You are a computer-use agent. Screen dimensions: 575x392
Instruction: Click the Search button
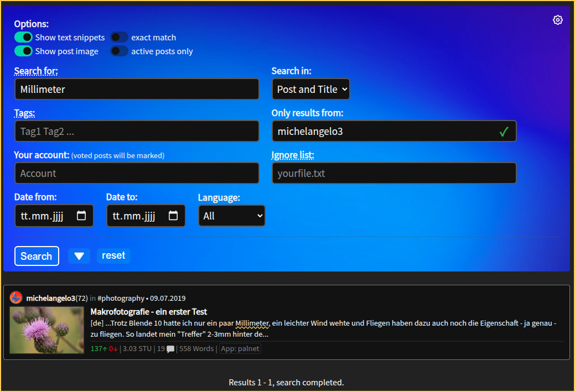[37, 256]
